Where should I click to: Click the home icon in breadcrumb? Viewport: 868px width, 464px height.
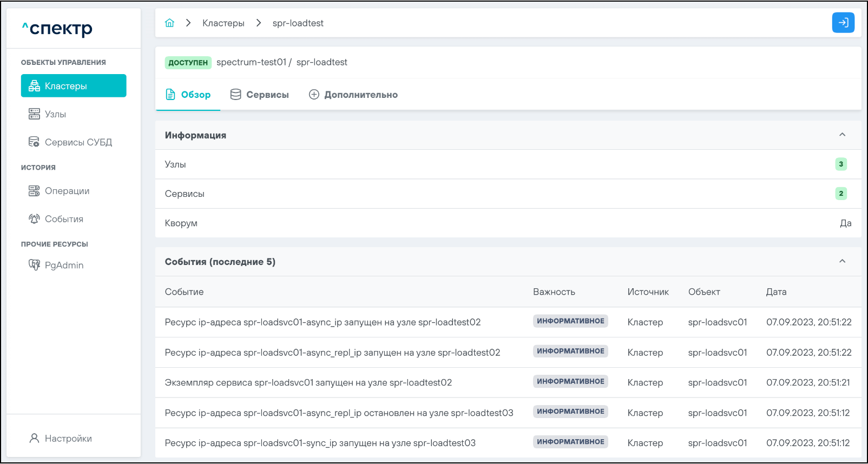(x=169, y=23)
